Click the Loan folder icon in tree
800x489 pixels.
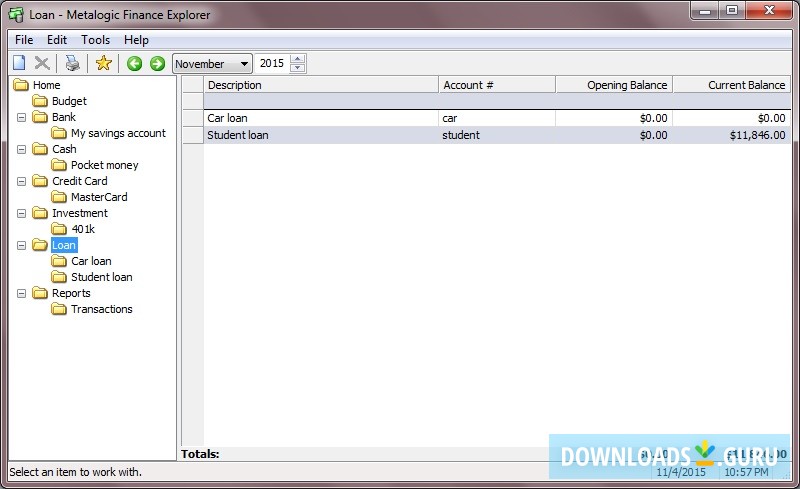point(40,245)
